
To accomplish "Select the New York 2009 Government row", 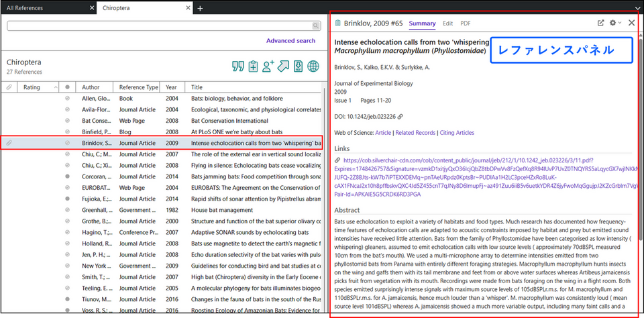I will coord(162,266).
